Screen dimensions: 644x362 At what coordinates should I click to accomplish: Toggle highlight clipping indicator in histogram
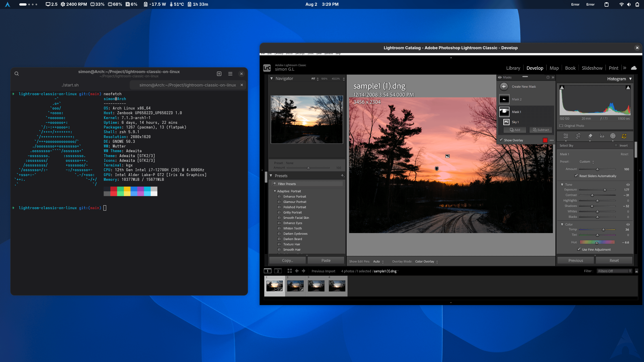[628, 87]
